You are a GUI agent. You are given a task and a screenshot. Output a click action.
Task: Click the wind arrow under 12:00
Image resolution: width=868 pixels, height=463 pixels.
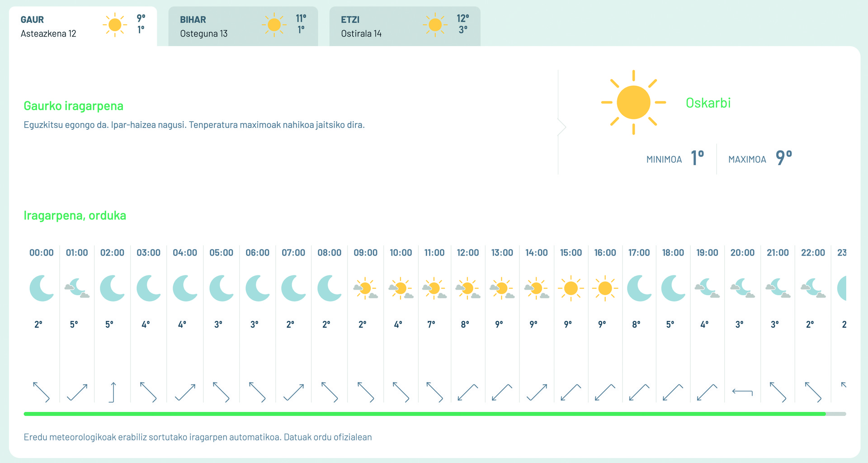pyautogui.click(x=467, y=392)
